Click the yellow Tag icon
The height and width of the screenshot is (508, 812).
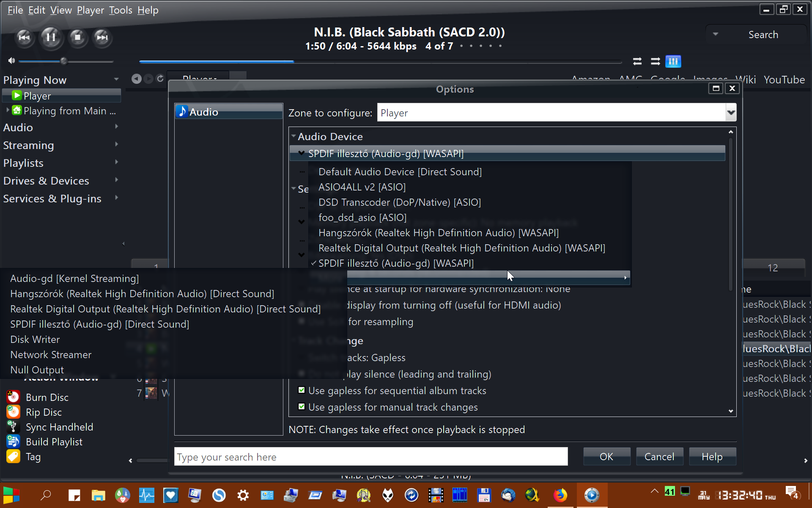point(13,456)
